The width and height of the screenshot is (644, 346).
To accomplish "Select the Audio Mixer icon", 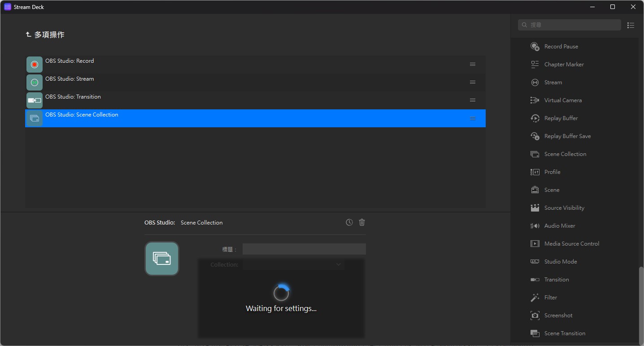I will point(535,226).
